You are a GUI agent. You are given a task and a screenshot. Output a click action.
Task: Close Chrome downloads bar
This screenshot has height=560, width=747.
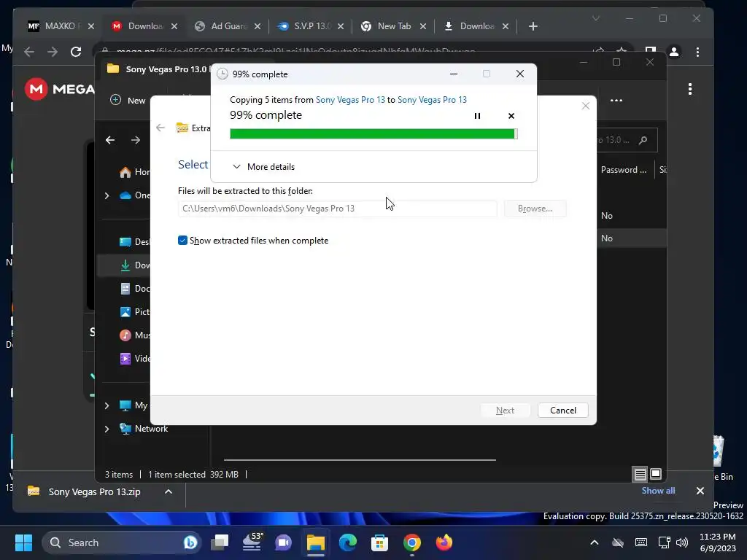pos(700,491)
